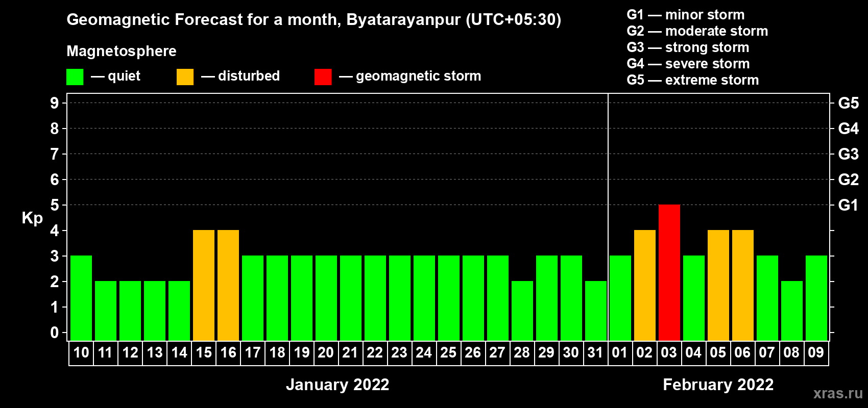Click the date label 14
Viewport: 868px width, 408px height.
pyautogui.click(x=179, y=353)
